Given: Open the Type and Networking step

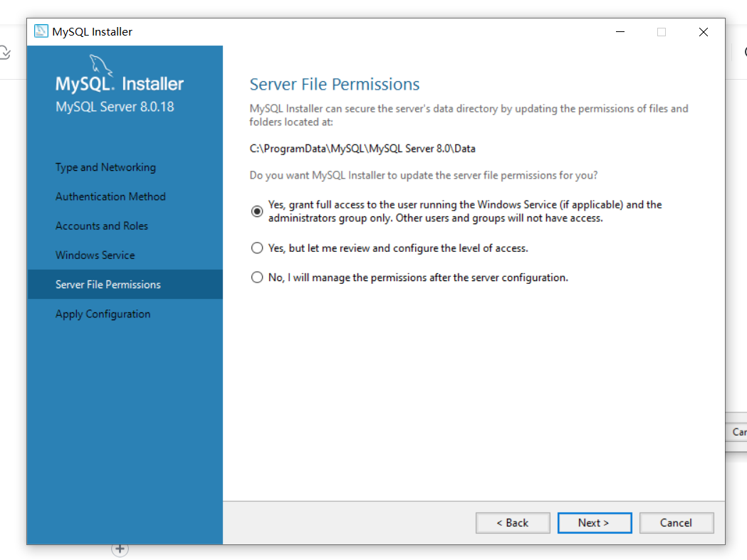Looking at the screenshot, I should pyautogui.click(x=106, y=167).
